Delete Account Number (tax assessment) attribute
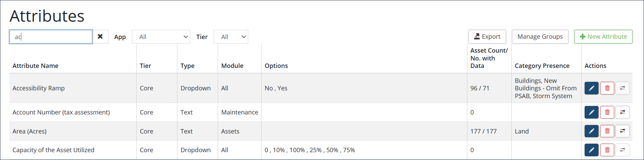 tap(607, 112)
